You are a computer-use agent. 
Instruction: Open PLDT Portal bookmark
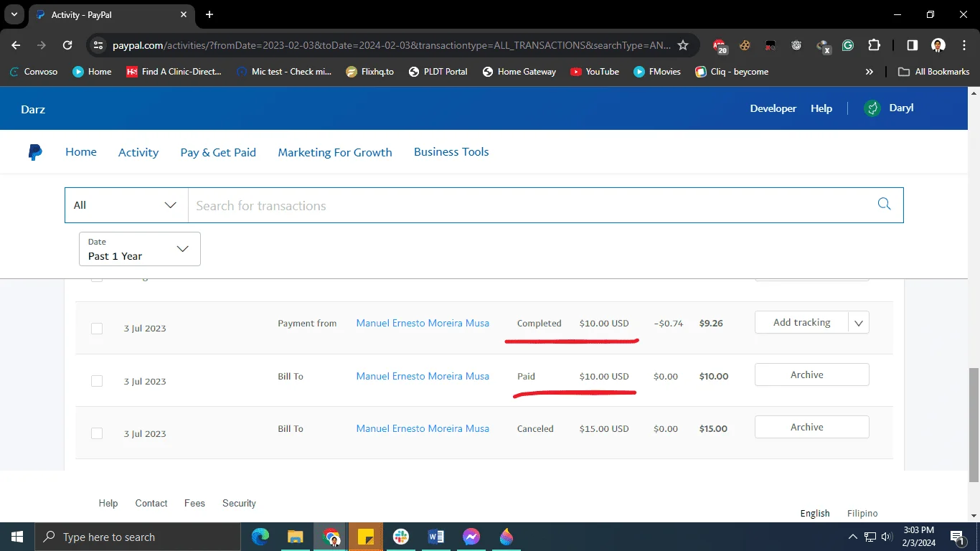pos(438,72)
